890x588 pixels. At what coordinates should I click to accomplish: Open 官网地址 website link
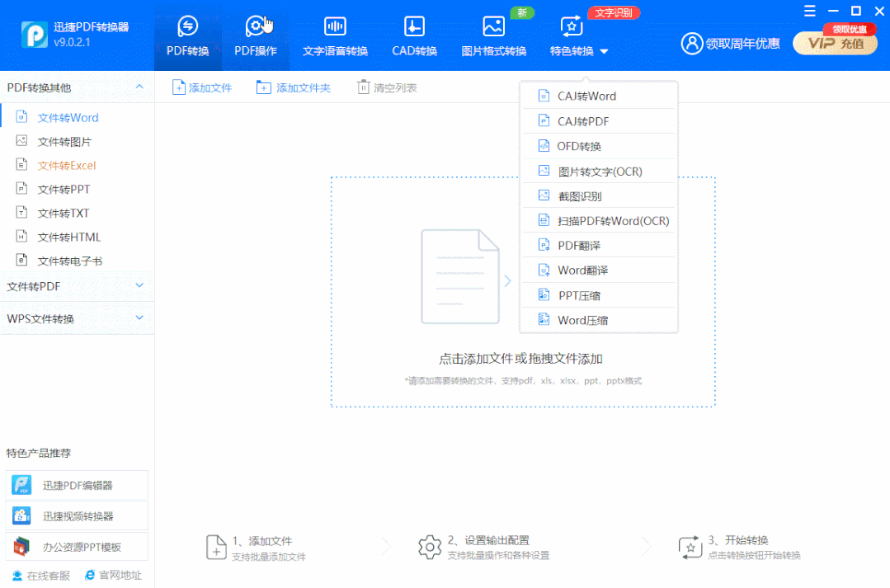click(113, 575)
